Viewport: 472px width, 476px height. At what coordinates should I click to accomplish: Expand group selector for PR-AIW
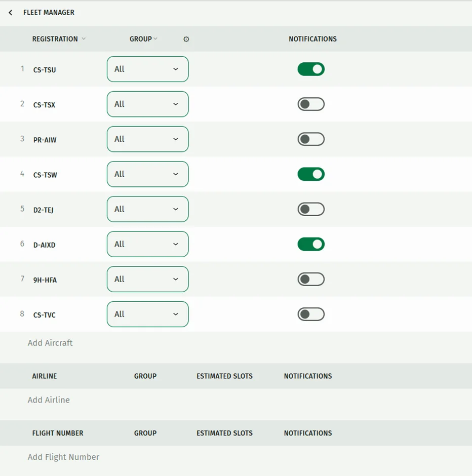coord(147,139)
